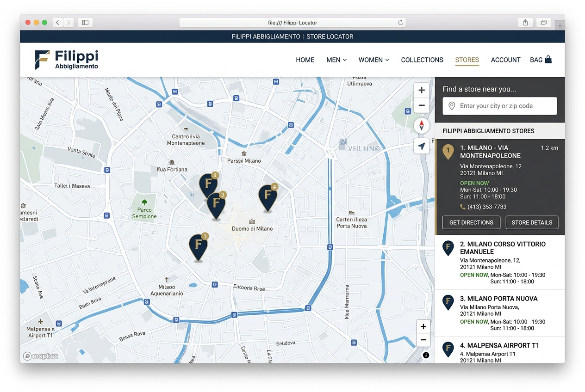585x392 pixels.
Task: Go back with browser back arrow
Action: pos(58,22)
